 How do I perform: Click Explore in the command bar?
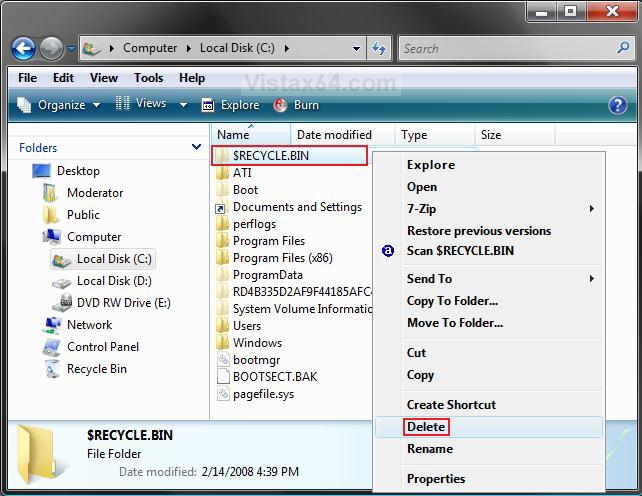point(231,105)
